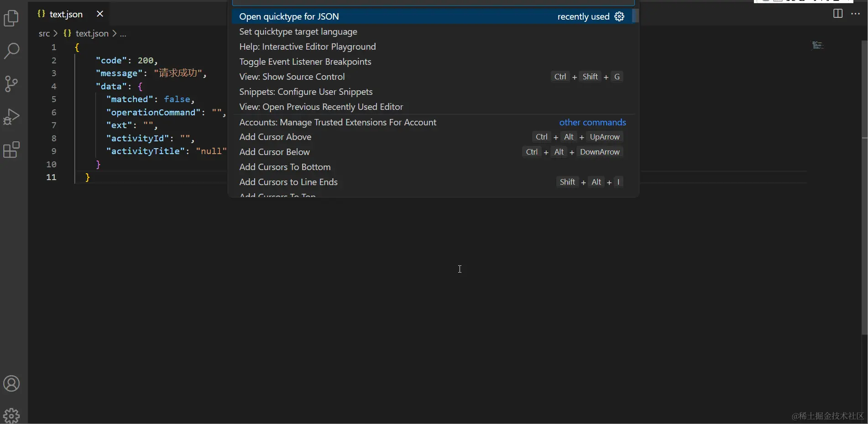
Task: Choose View: Open Previous Recently Used Editor
Action: (432, 107)
